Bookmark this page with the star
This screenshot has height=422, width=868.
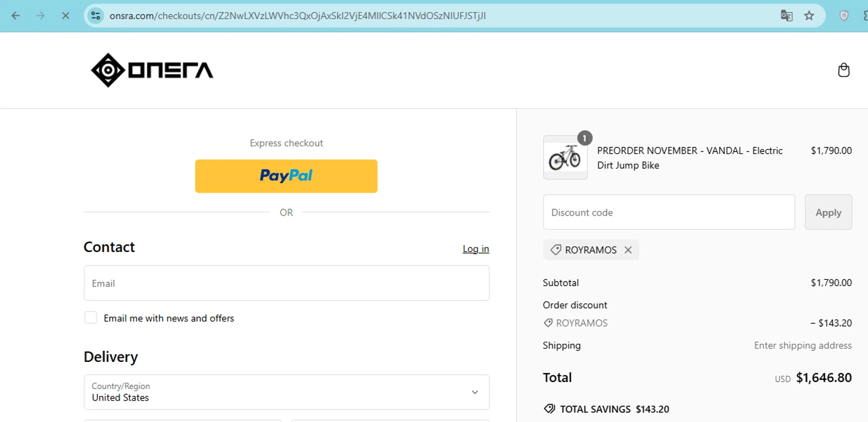coord(809,16)
